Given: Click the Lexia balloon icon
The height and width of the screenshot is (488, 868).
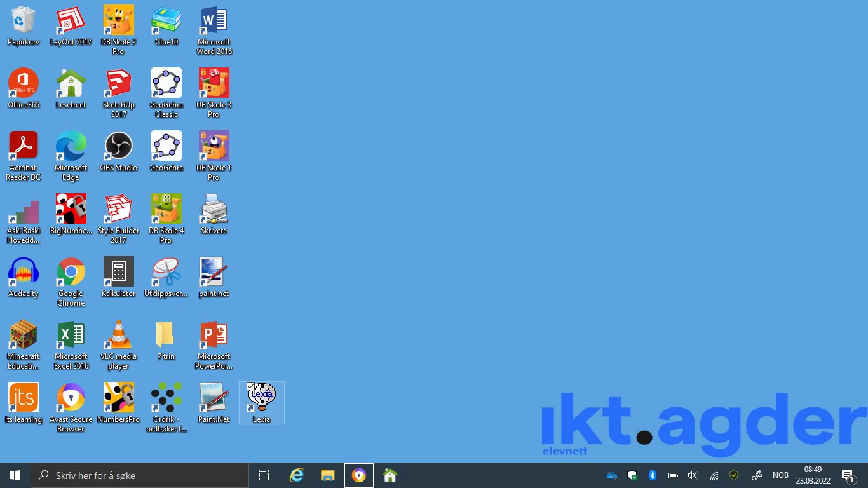Looking at the screenshot, I should (x=261, y=403).
